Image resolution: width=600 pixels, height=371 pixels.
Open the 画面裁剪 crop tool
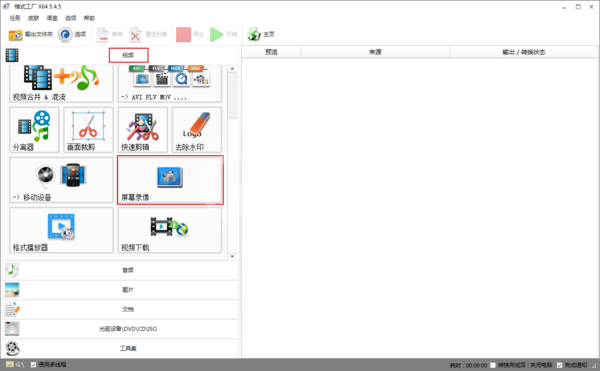click(88, 130)
